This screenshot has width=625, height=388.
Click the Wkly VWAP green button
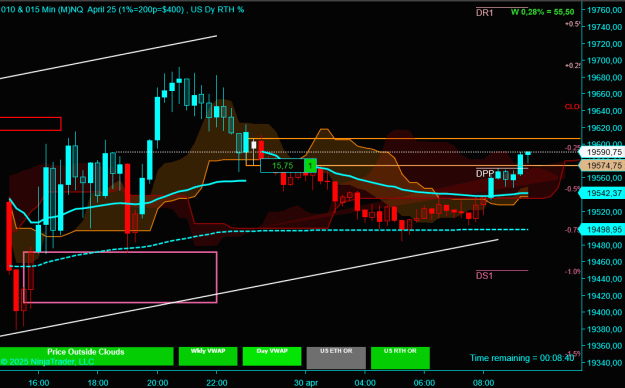pos(208,356)
